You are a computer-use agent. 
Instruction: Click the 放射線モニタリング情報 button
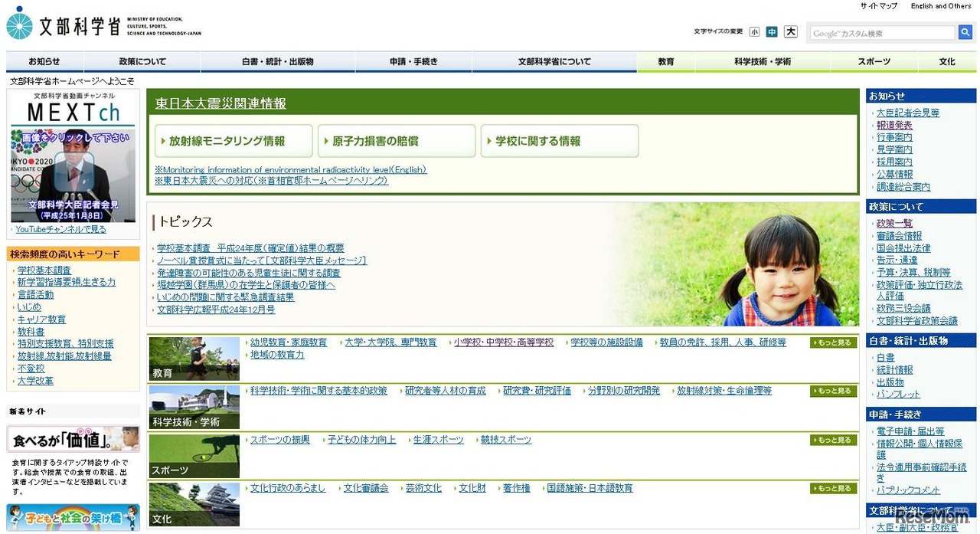tap(234, 140)
